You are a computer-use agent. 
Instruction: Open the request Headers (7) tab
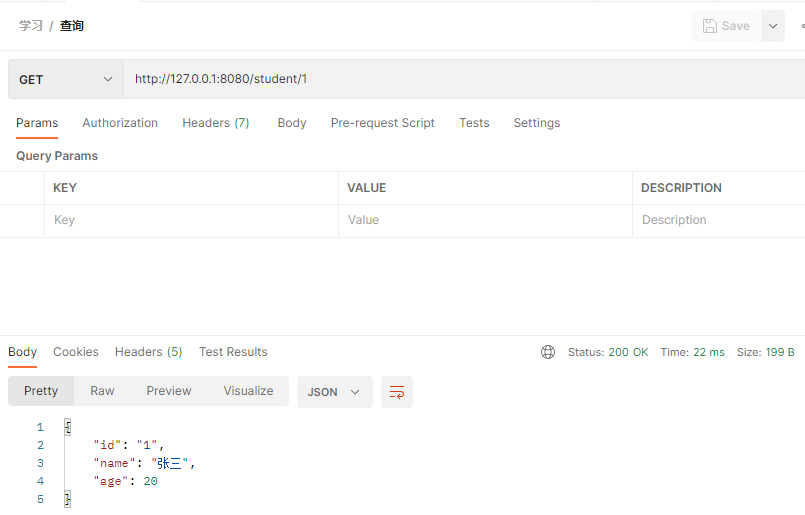(x=216, y=123)
